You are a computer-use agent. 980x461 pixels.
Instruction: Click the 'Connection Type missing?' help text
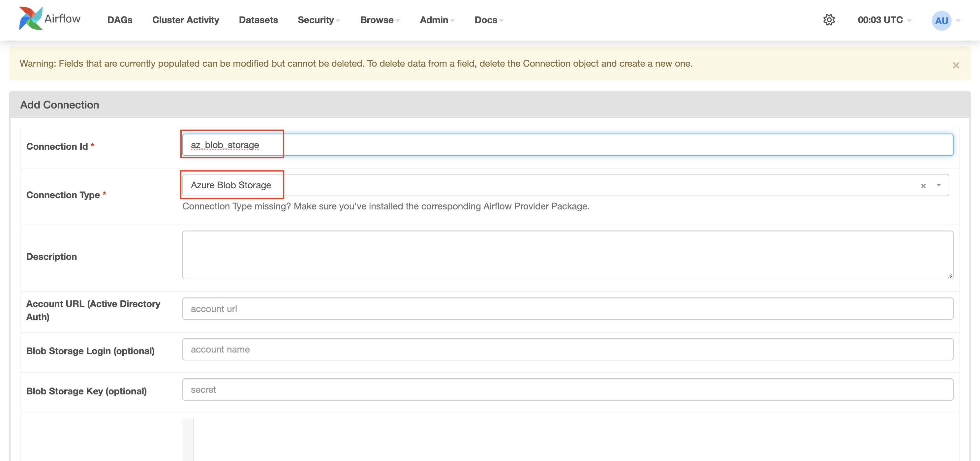point(386,206)
